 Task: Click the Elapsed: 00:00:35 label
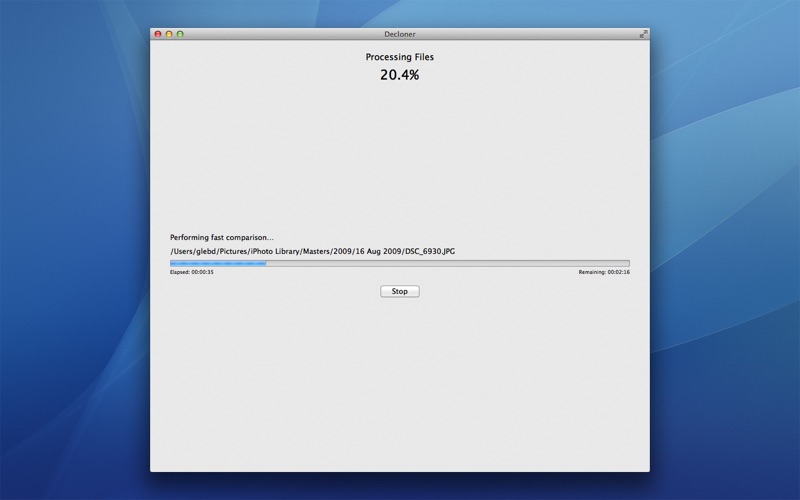tap(192, 272)
